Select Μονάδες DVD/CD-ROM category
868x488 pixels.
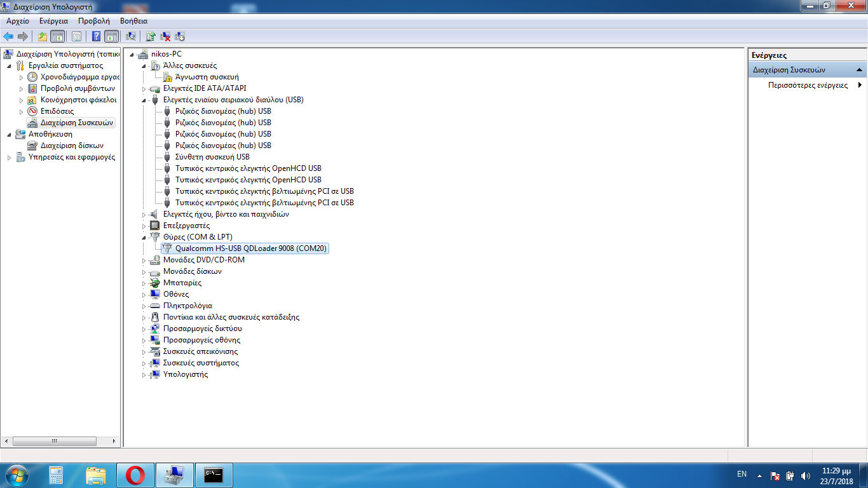pyautogui.click(x=203, y=260)
